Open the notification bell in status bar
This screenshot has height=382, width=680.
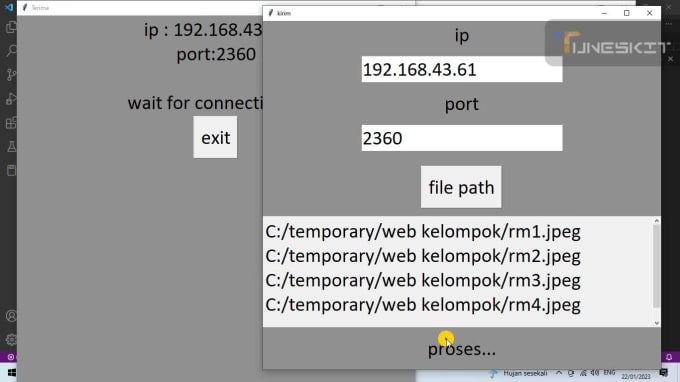(669, 357)
